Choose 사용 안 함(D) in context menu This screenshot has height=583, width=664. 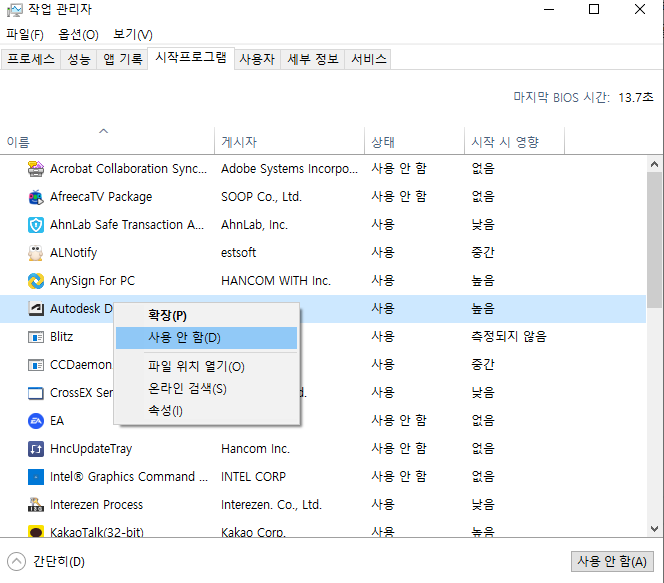pos(207,338)
